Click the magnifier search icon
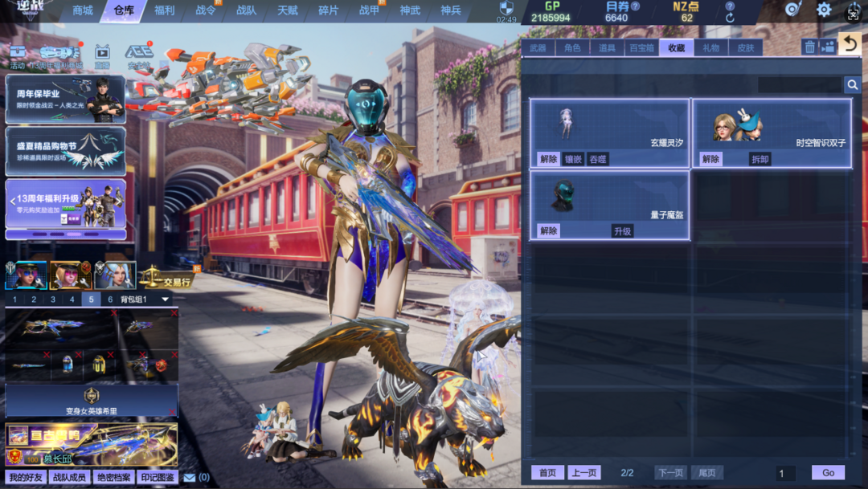 tap(853, 84)
